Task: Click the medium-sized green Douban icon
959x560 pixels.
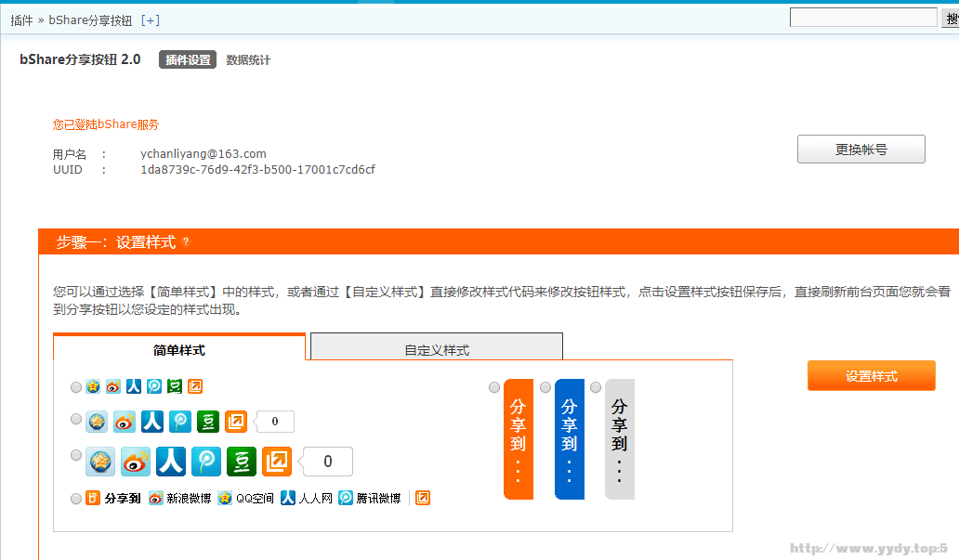Action: [208, 422]
